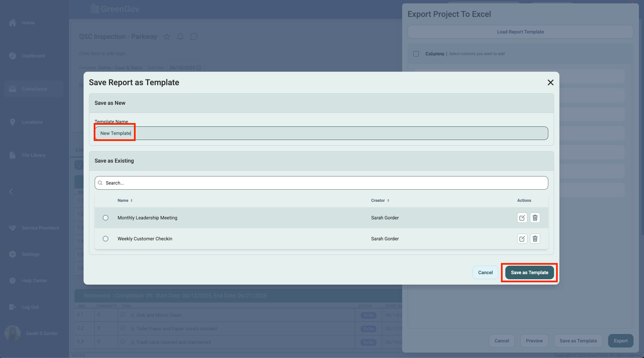Viewport: 644px width, 358px height.
Task: Open Compliance in the sidebar
Action: click(x=34, y=89)
